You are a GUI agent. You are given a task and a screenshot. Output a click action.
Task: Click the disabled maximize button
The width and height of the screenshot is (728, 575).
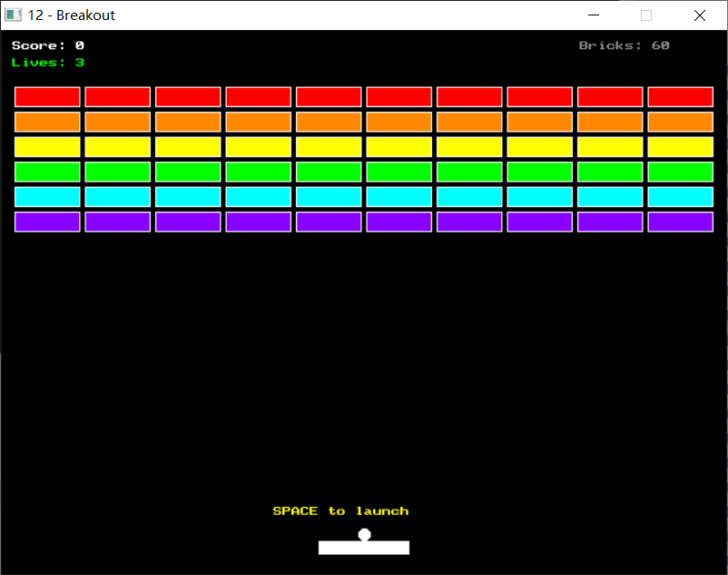tap(646, 15)
